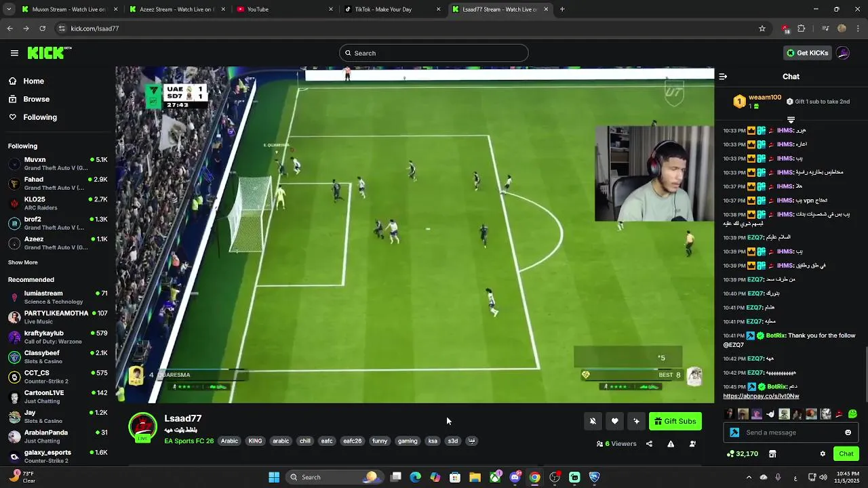Reload the page

(x=42, y=28)
